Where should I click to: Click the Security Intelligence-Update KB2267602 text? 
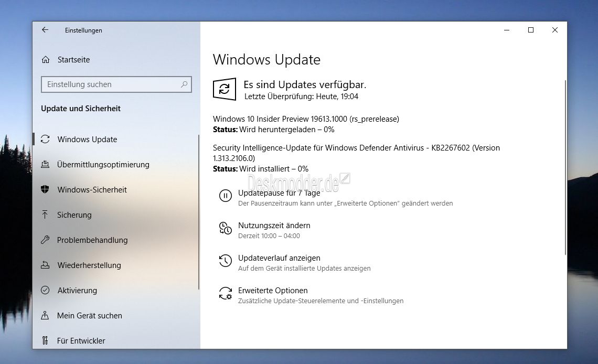[356, 153]
